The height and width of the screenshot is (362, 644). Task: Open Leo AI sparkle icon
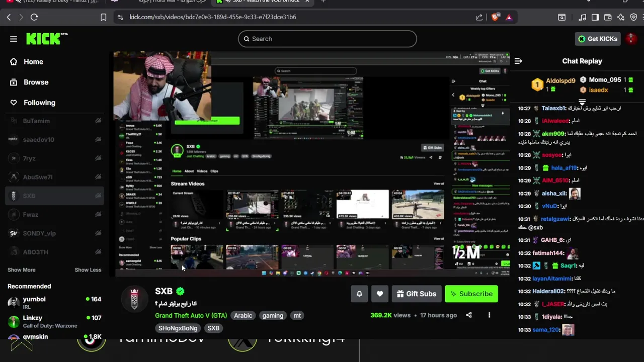pos(621,17)
